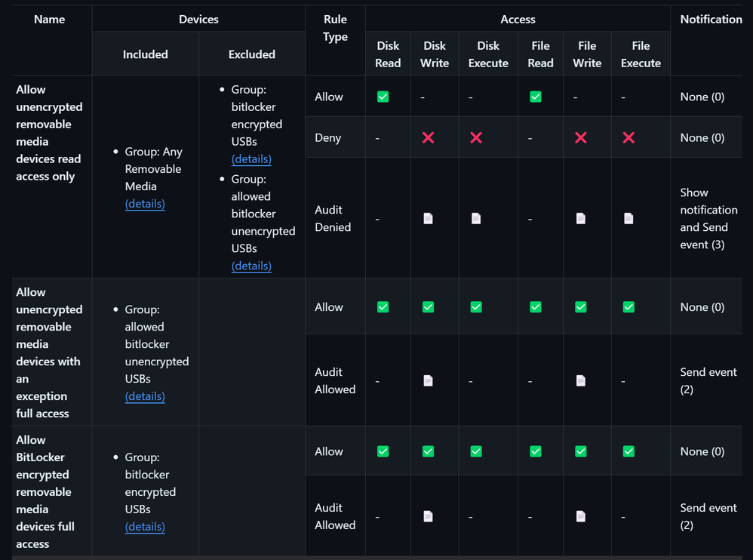
Task: Click File Execute checkmark in exception policy Allow row
Action: click(x=629, y=307)
